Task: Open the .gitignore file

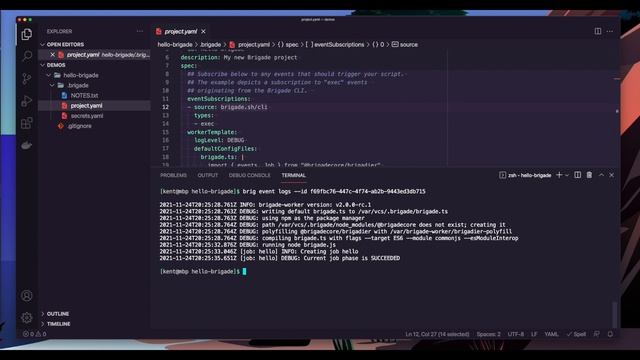Action: pyautogui.click(x=80, y=126)
